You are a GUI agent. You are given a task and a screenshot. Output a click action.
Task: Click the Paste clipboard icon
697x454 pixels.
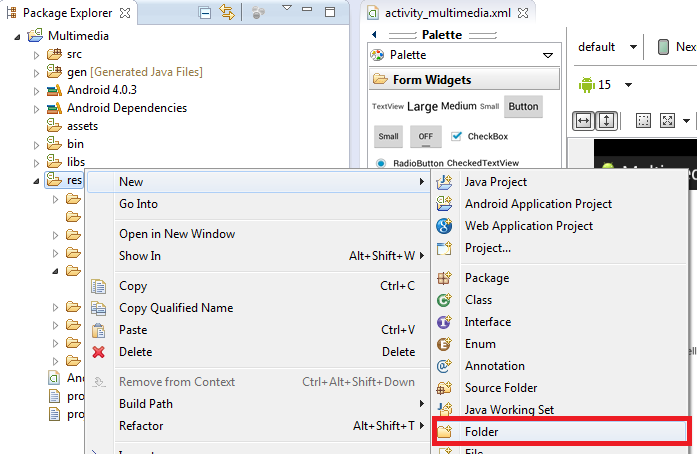[x=98, y=330]
